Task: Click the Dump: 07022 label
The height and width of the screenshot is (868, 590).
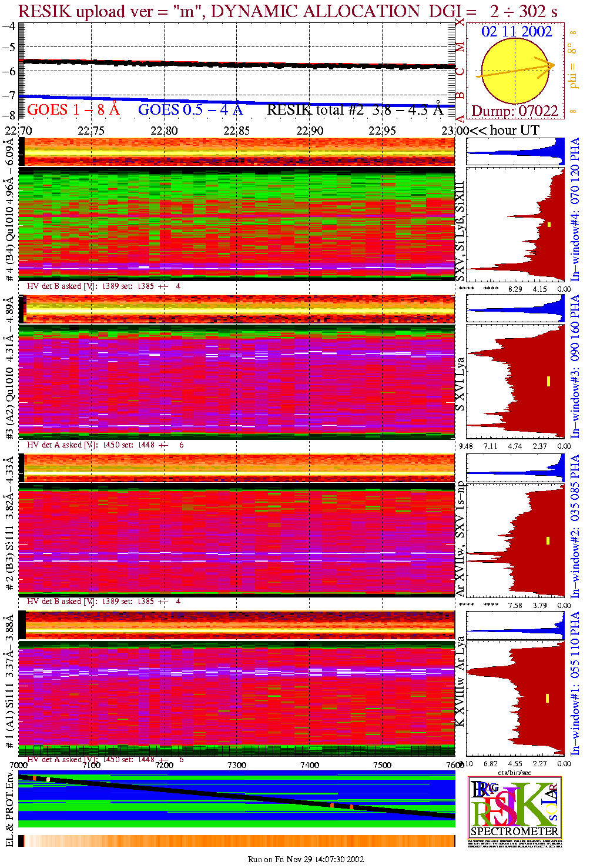Action: coord(515,111)
